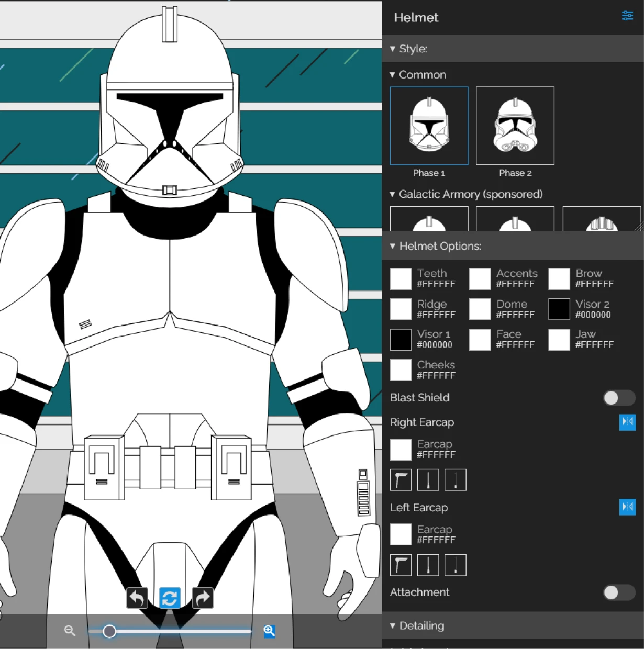The image size is (644, 649).
Task: Collapse the Style section
Action: pos(513,49)
